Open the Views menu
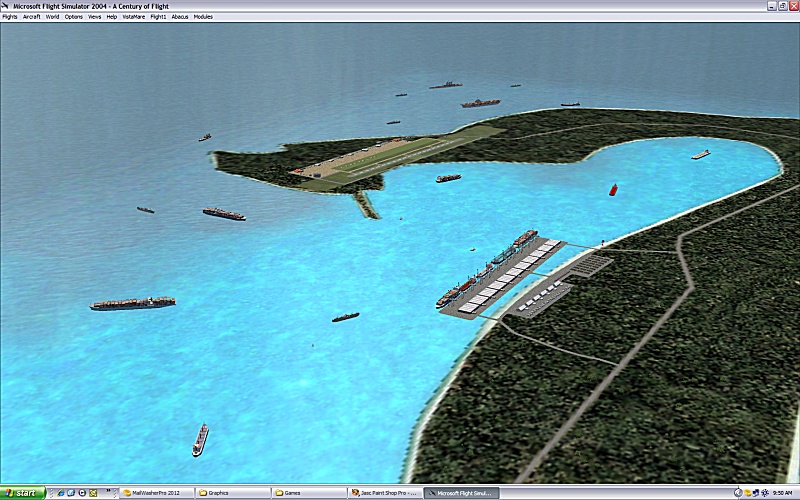This screenshot has width=800, height=500. [x=94, y=17]
